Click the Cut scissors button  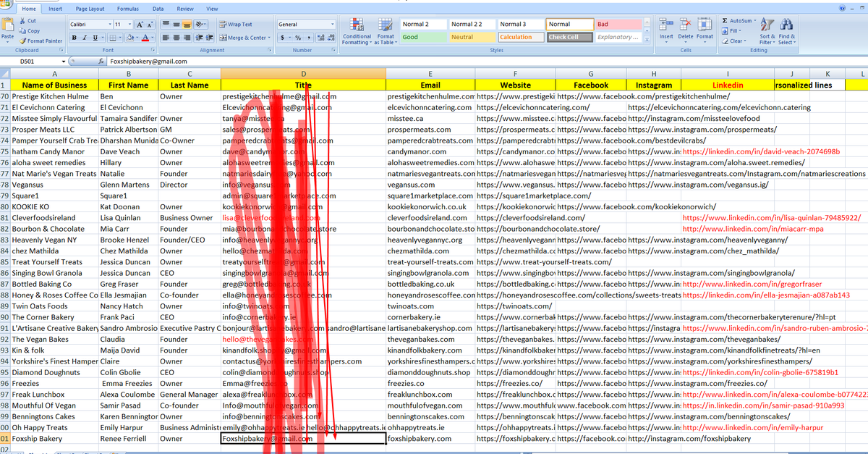tap(29, 21)
